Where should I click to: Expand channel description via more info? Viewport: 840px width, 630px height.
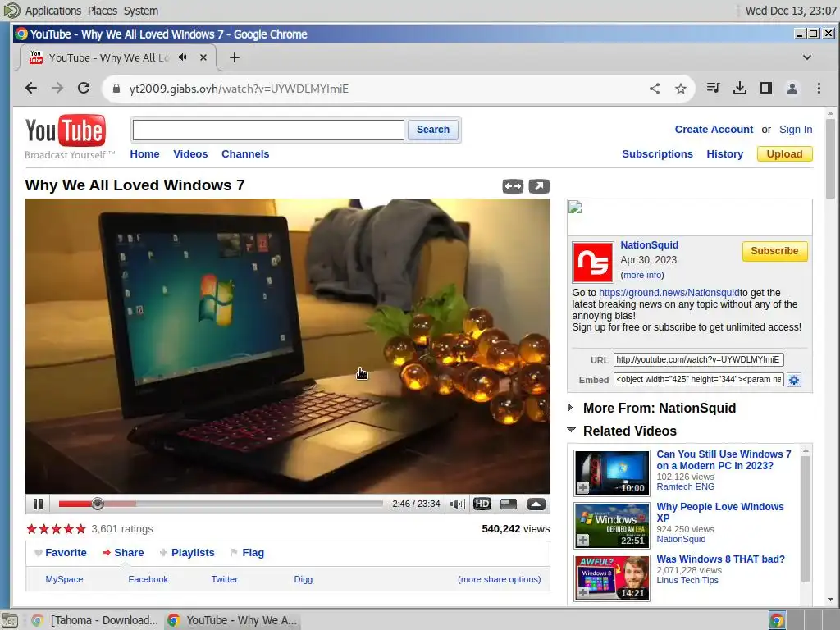(x=642, y=276)
